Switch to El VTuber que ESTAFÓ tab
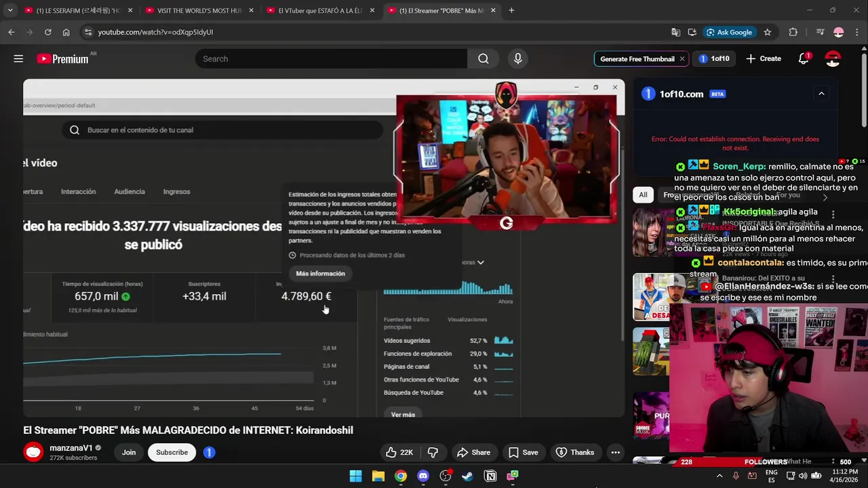868x488 pixels. (x=319, y=10)
